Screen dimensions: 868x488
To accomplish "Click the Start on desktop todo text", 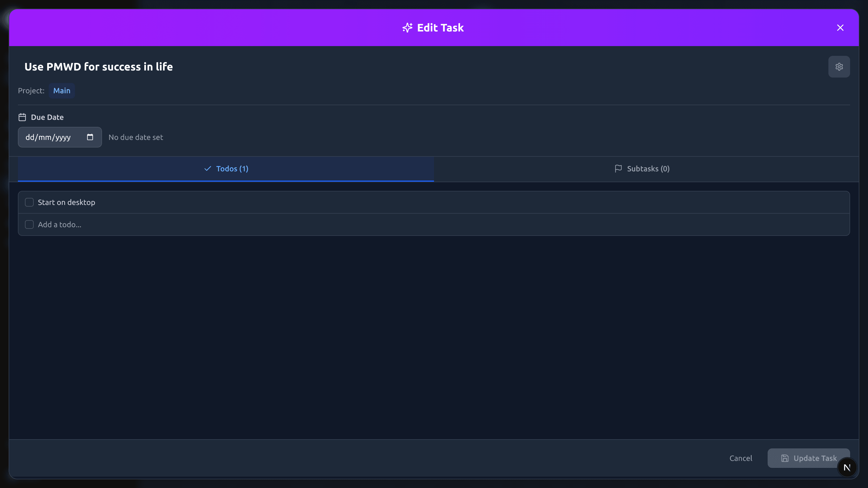I will [66, 202].
